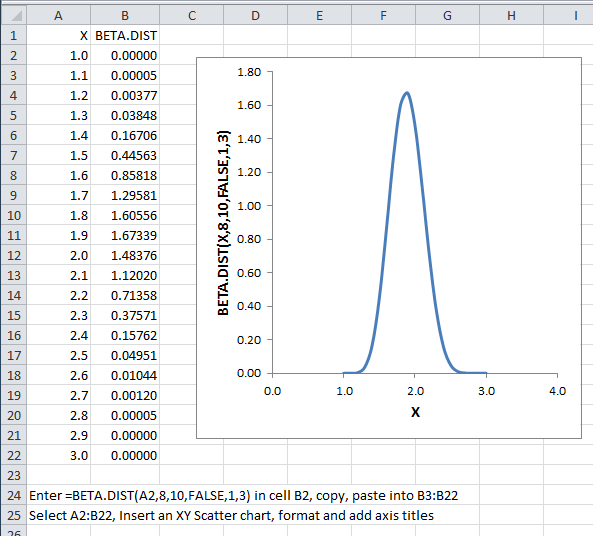This screenshot has width=593, height=536.
Task: Click cell B2 with value 0.00000
Action: (125, 55)
